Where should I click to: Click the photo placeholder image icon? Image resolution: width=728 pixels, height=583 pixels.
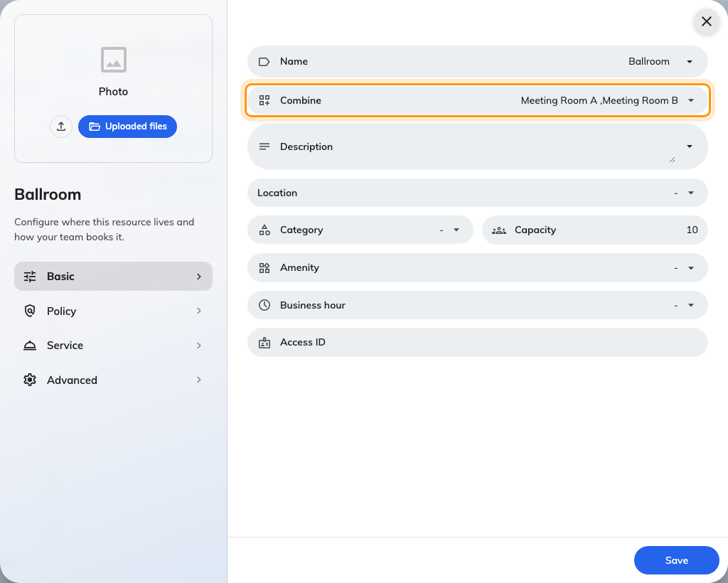(x=113, y=60)
